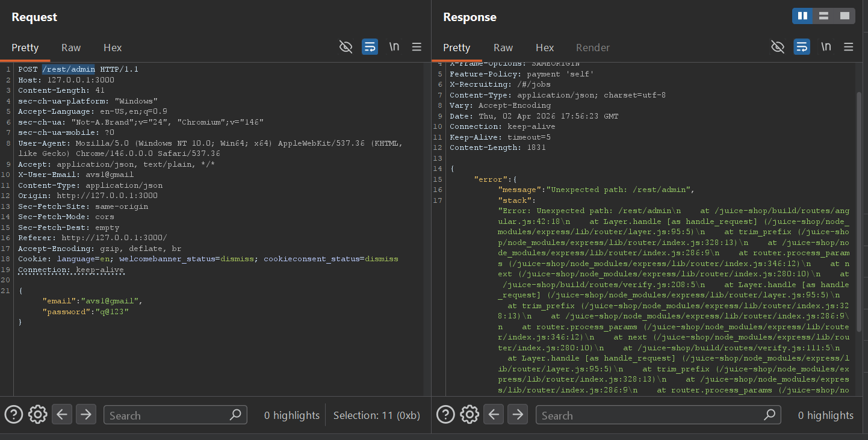Toggle show non-printable \n in Response panel
Screen dimensions: 868x440
(826, 47)
